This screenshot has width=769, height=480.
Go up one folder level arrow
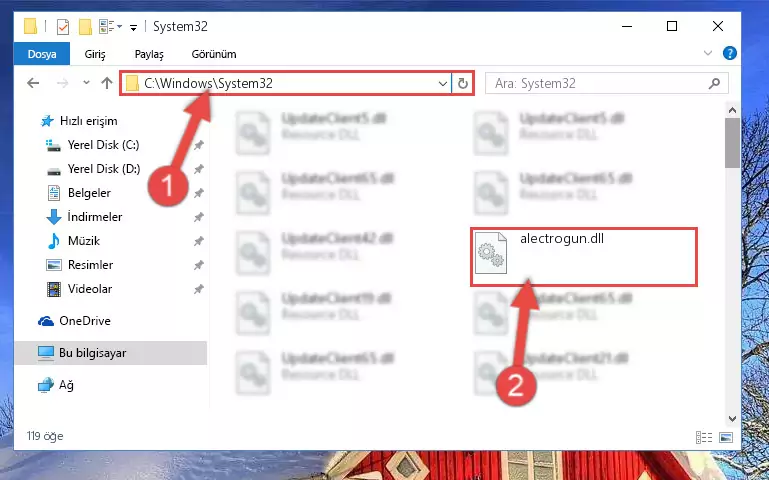pos(106,83)
